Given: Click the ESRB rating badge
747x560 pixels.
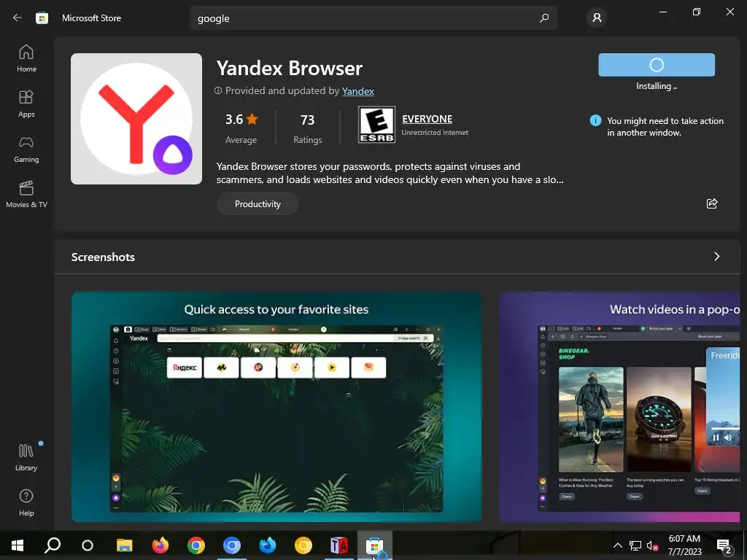Looking at the screenshot, I should click(376, 125).
